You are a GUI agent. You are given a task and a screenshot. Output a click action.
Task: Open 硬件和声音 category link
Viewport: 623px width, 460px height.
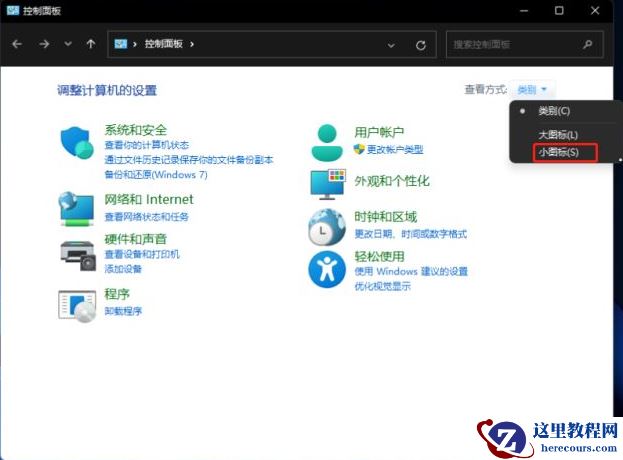point(135,239)
